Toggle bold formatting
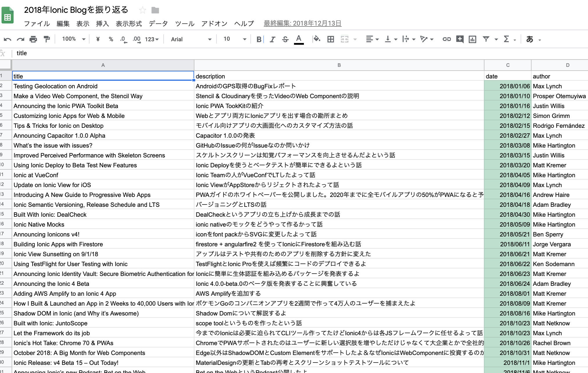This screenshot has height=373, width=588. pos(259,39)
